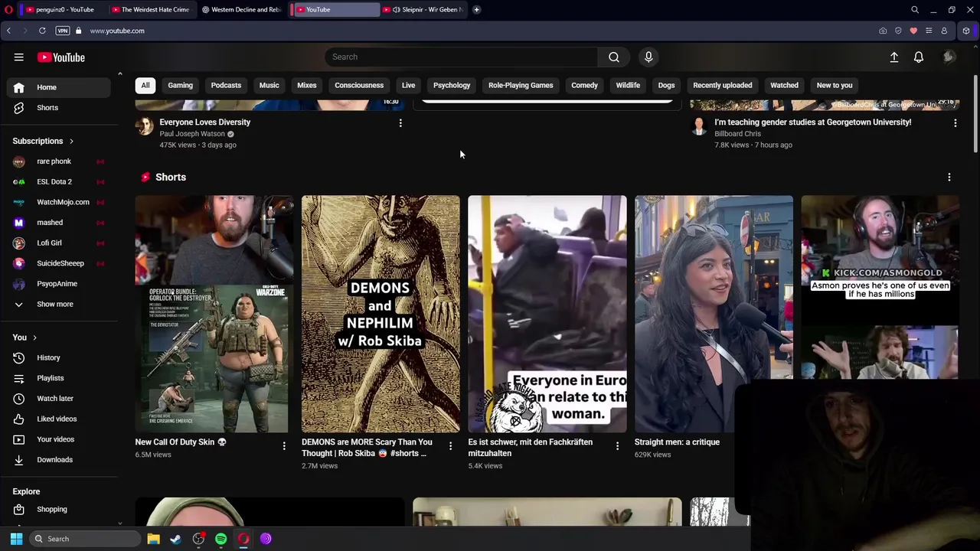Start voice search with the microphone icon
This screenshot has height=551, width=980.
pyautogui.click(x=648, y=57)
